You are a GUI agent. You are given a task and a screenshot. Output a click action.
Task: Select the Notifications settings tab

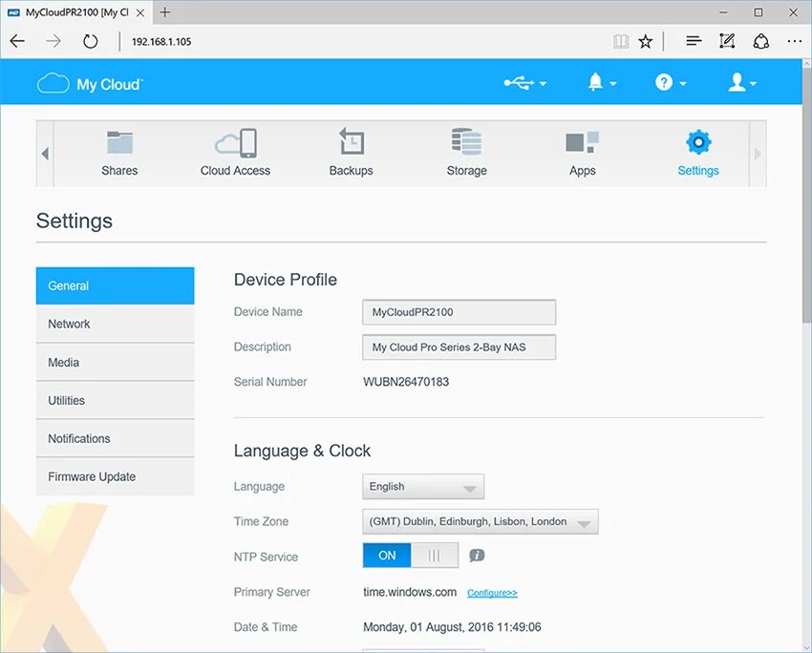(115, 438)
